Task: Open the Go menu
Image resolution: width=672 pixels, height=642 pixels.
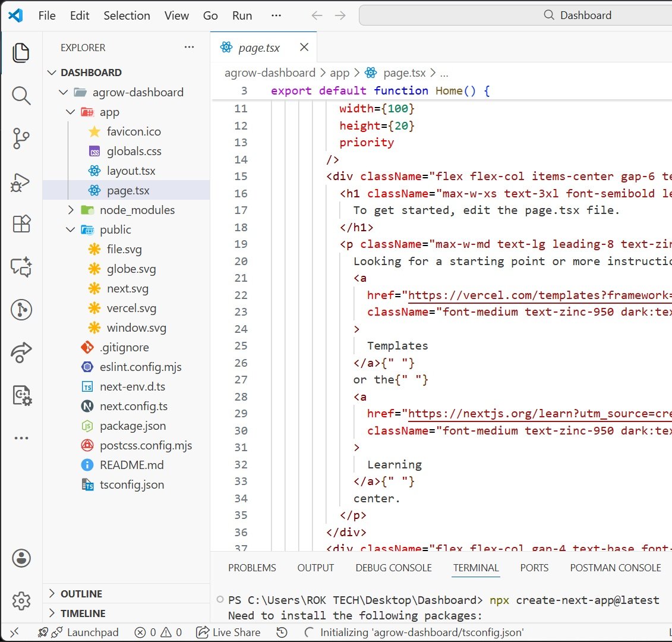Action: click(210, 16)
